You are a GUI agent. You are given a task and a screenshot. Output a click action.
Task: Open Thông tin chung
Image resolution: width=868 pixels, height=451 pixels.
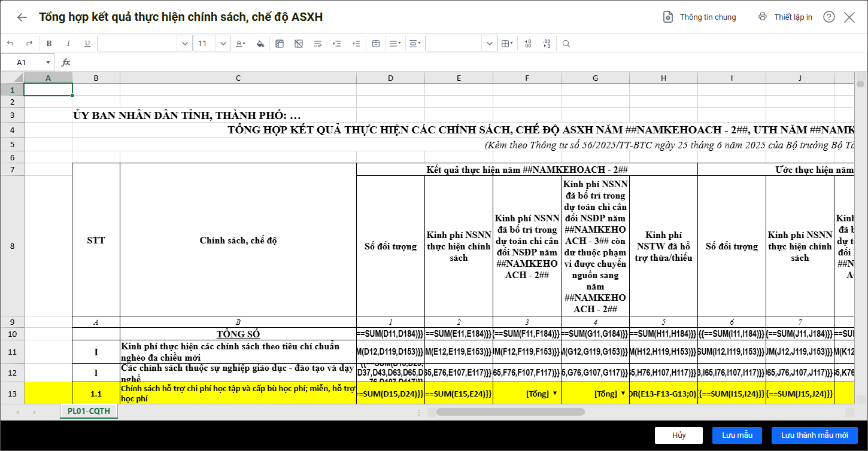pyautogui.click(x=699, y=17)
